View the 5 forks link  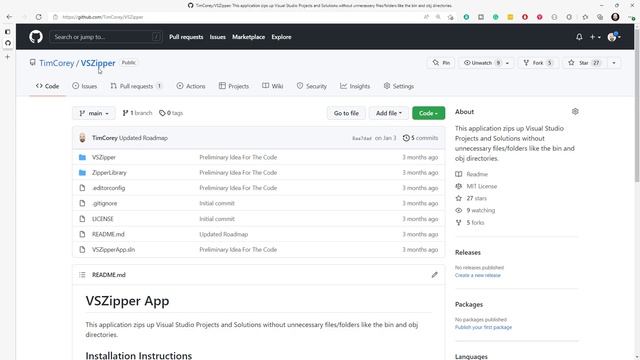475,222
